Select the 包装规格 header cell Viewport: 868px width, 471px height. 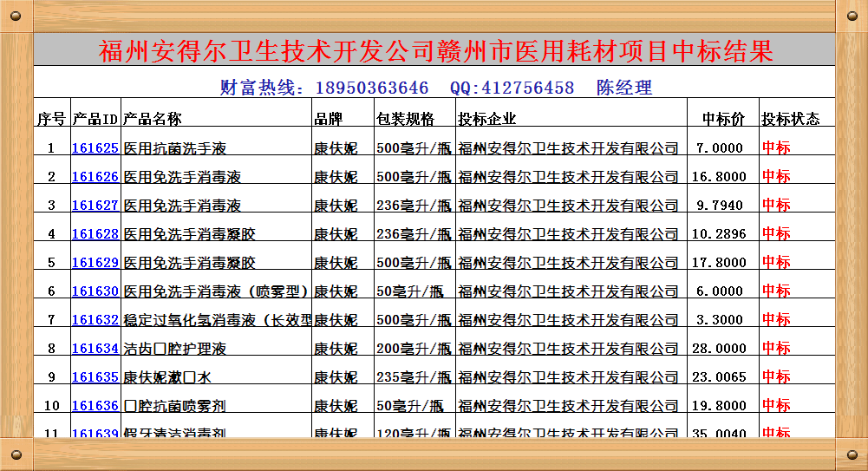point(405,119)
